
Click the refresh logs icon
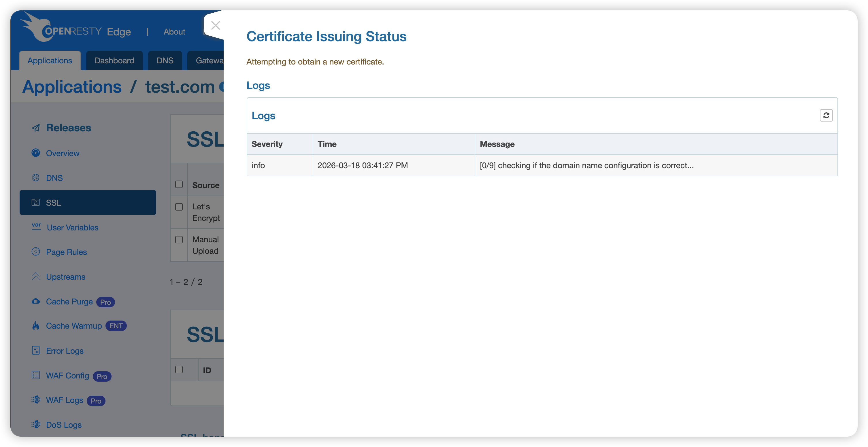click(x=826, y=115)
